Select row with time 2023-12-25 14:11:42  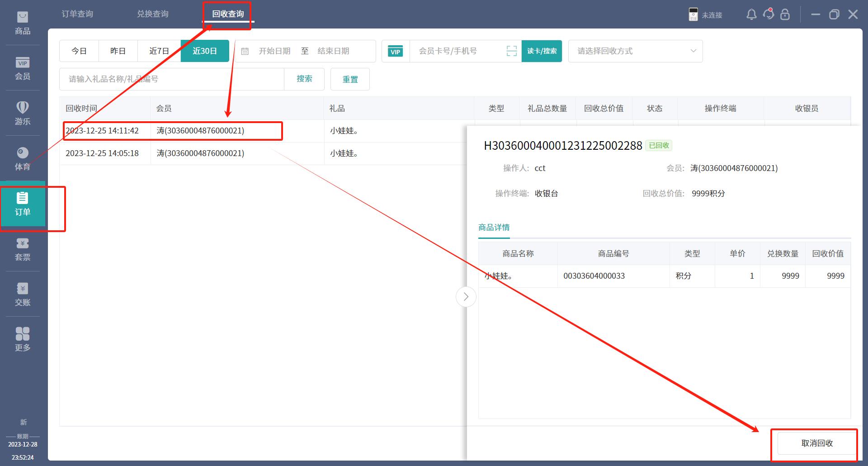pyautogui.click(x=263, y=131)
